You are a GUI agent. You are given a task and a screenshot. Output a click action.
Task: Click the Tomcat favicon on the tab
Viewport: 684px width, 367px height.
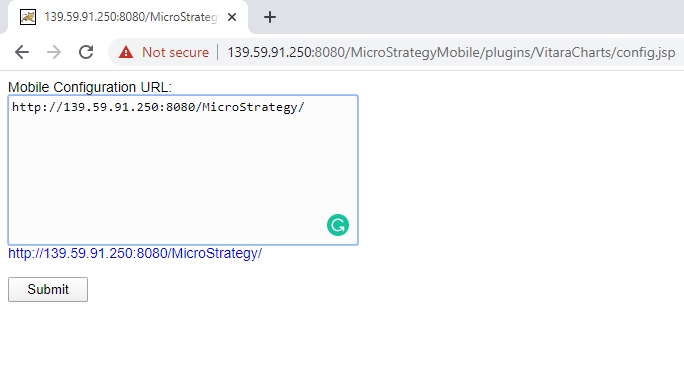coord(28,17)
